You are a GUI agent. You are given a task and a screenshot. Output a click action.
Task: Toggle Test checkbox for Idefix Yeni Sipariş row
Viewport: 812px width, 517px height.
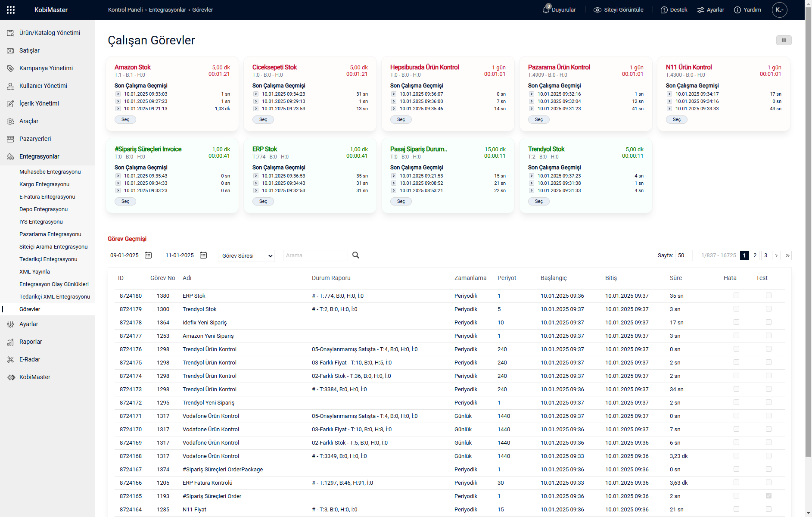768,322
